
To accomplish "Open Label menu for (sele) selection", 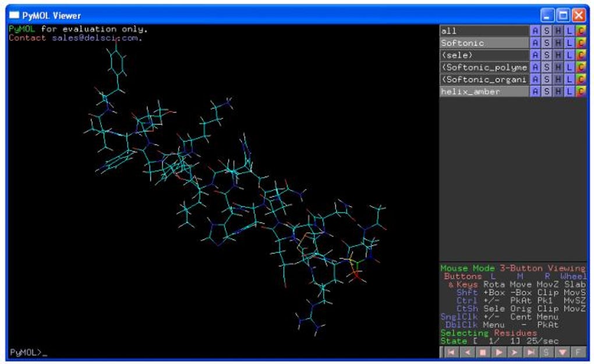I will coord(569,55).
